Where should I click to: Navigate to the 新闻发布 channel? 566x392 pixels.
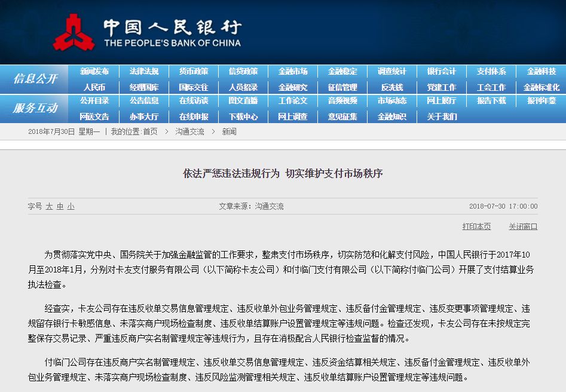94,71
